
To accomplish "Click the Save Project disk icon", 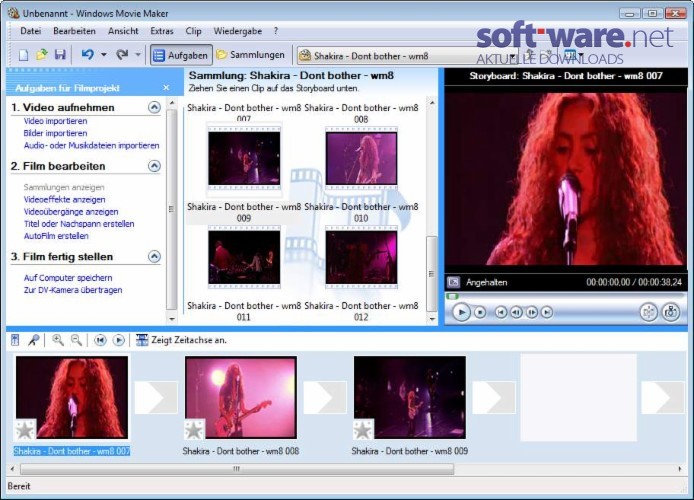I will pyautogui.click(x=60, y=55).
